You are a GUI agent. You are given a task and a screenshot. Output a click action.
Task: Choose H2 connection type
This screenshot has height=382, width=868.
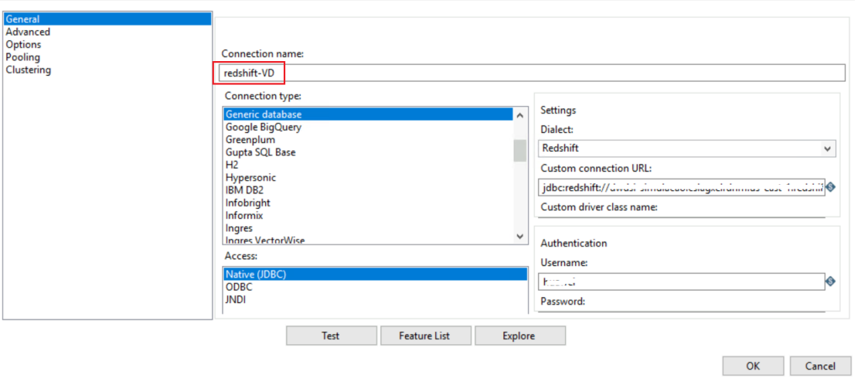point(368,165)
